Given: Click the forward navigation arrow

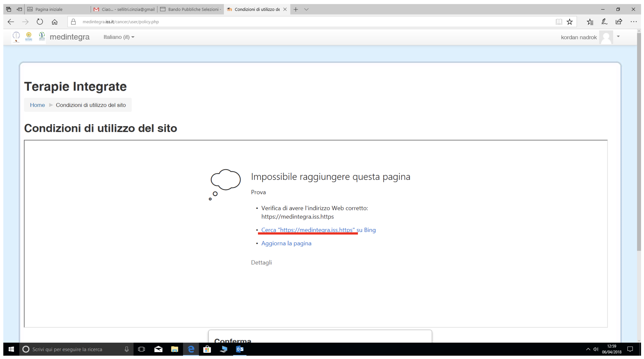Looking at the screenshot, I should click(25, 22).
